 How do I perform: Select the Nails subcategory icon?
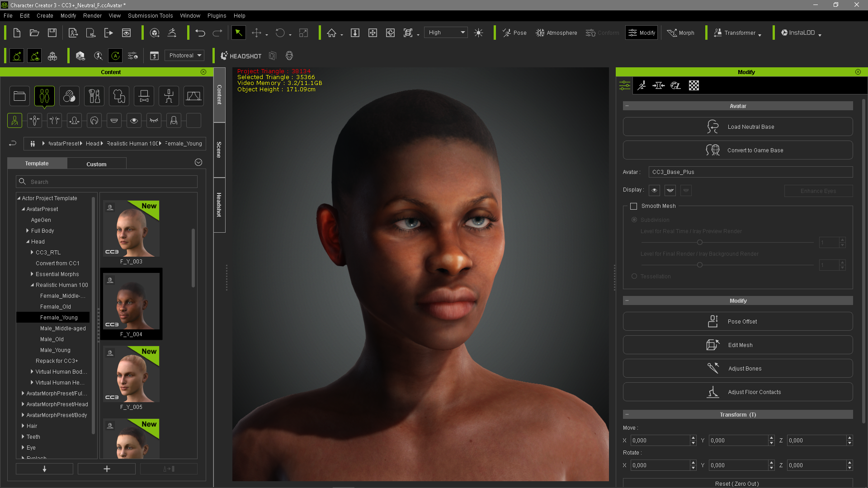(174, 120)
